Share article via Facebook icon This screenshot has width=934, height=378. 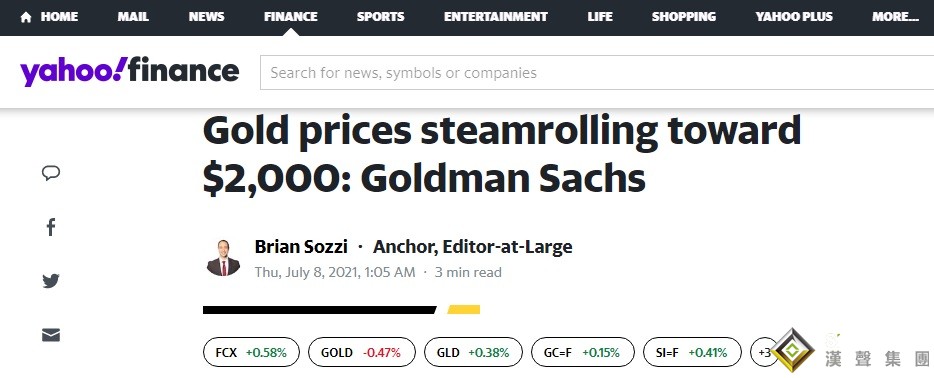[51, 227]
